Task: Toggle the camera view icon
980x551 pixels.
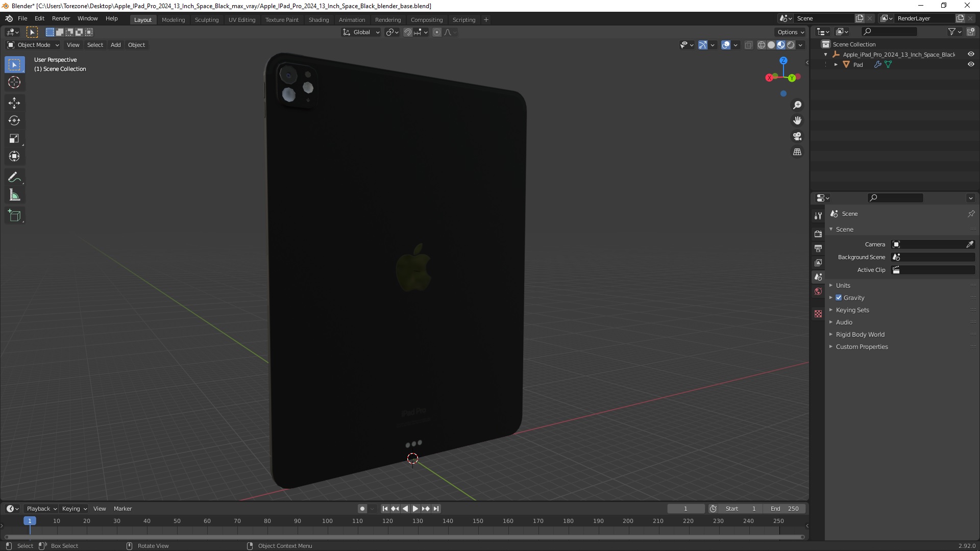Action: pyautogui.click(x=797, y=136)
